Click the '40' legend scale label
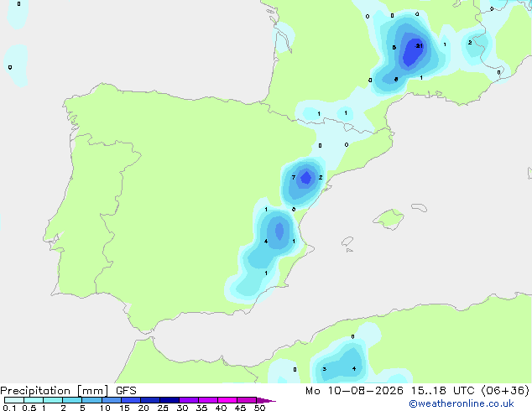Screen dimensions: 532x411 coord(221,408)
